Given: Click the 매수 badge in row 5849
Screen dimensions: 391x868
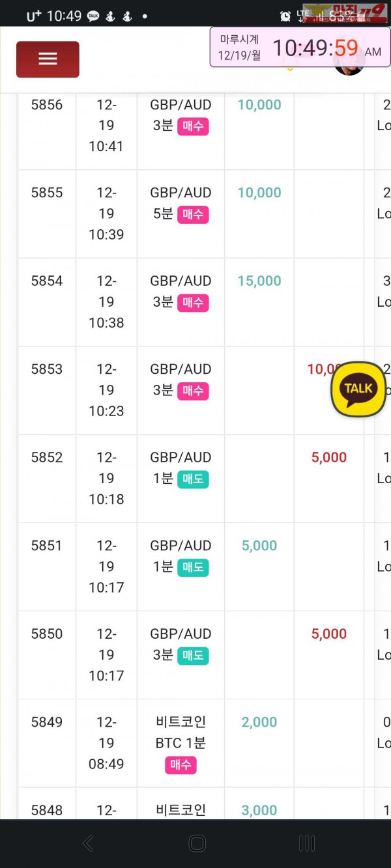Looking at the screenshot, I should point(181,765).
